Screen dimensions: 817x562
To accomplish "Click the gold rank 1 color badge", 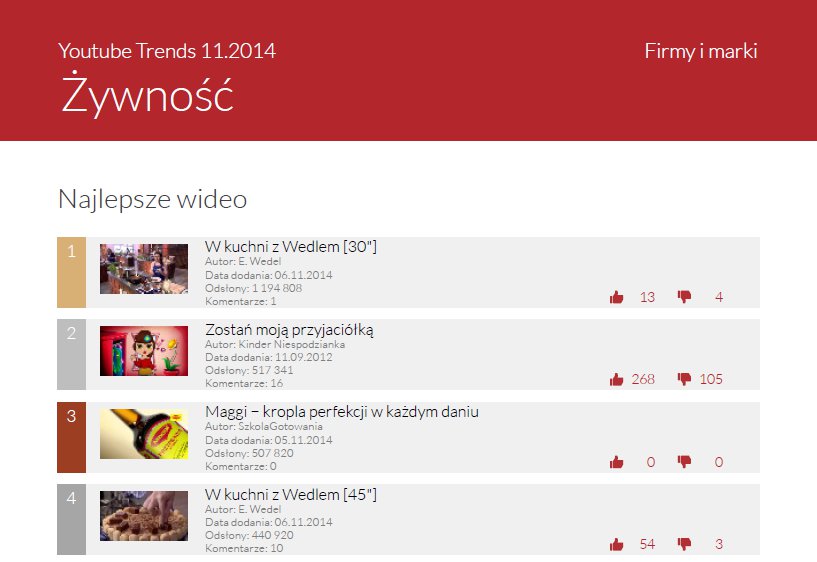I will (71, 272).
